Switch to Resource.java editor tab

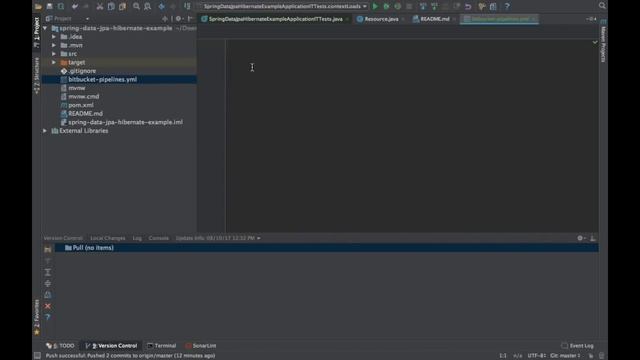tap(381, 19)
